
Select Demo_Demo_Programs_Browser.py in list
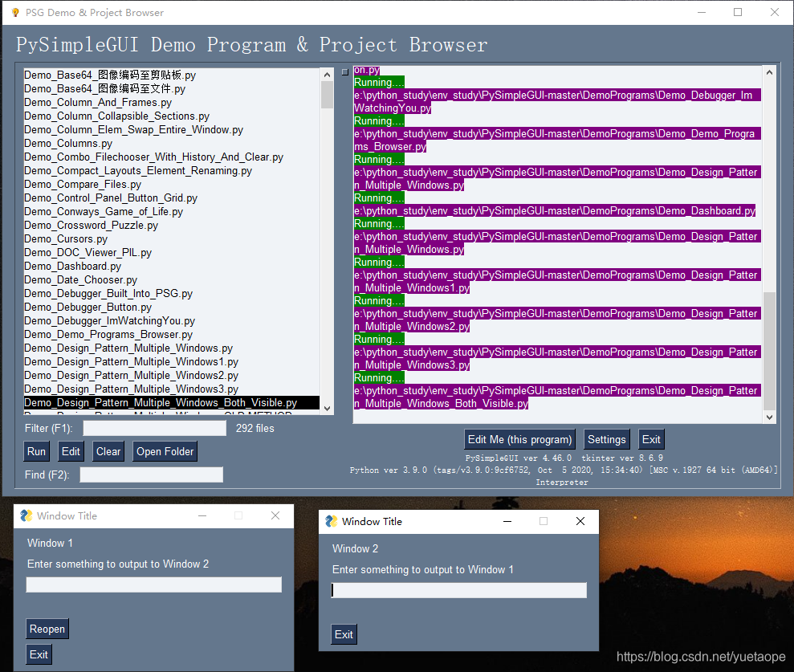tap(172, 335)
